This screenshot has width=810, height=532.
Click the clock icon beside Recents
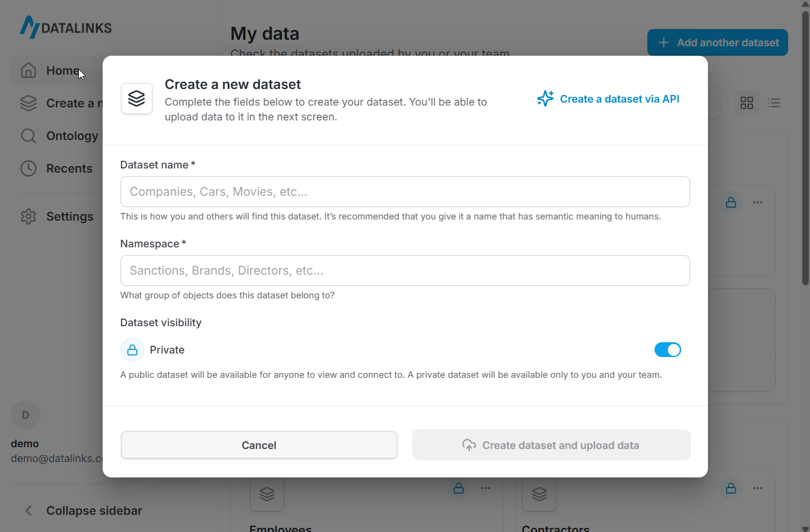[28, 168]
